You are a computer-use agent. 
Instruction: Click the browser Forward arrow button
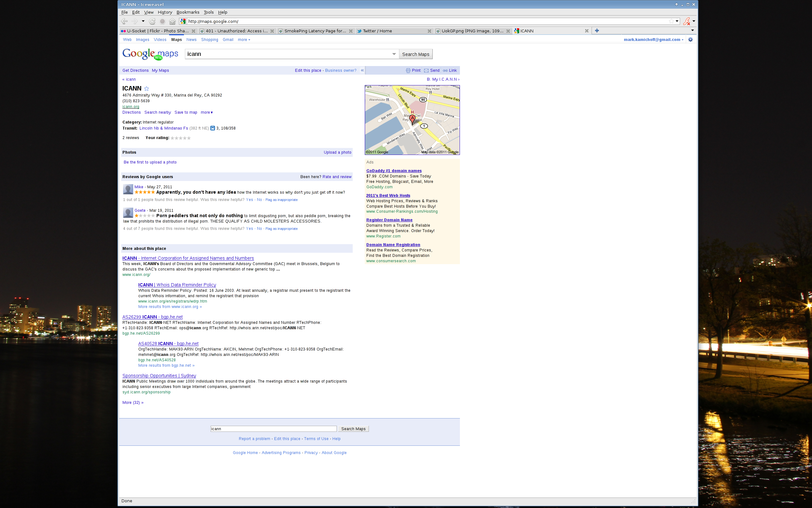point(134,21)
